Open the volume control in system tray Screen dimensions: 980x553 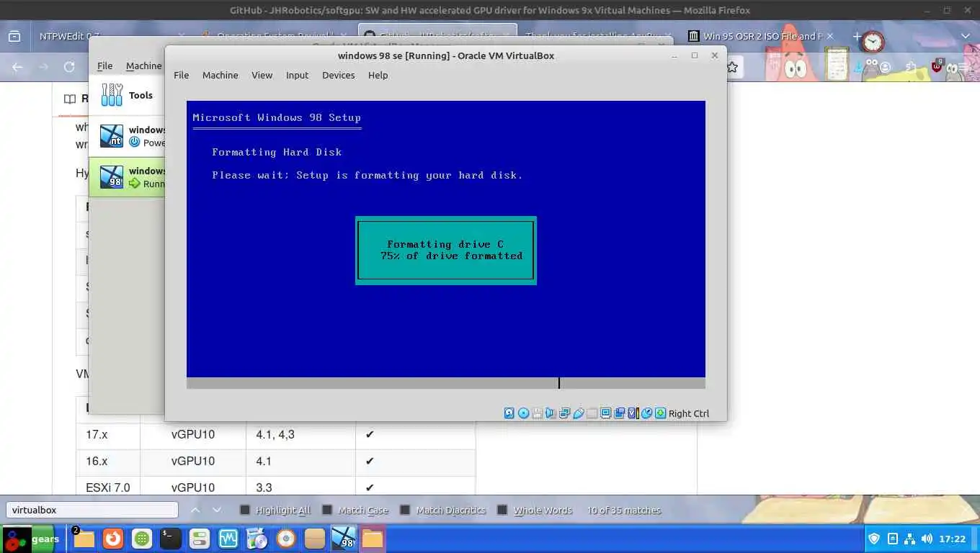927,539
